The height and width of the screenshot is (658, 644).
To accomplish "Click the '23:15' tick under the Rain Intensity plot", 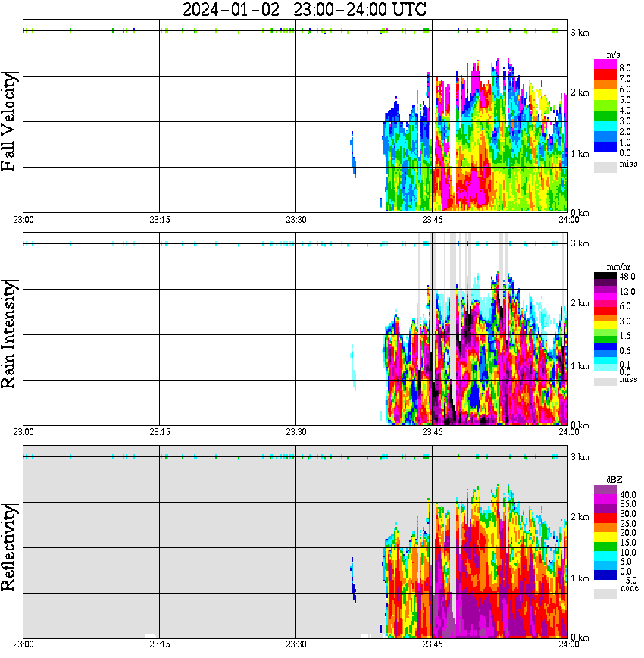I will coord(159,432).
